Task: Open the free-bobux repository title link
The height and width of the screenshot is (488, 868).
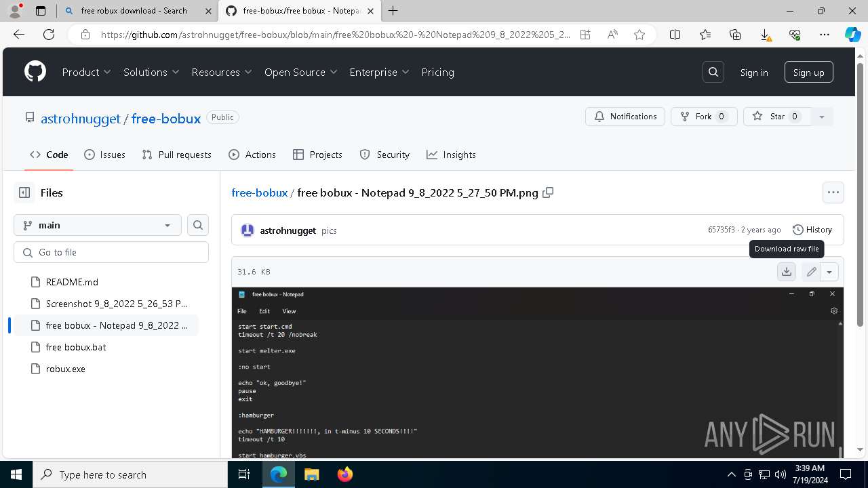Action: (166, 118)
